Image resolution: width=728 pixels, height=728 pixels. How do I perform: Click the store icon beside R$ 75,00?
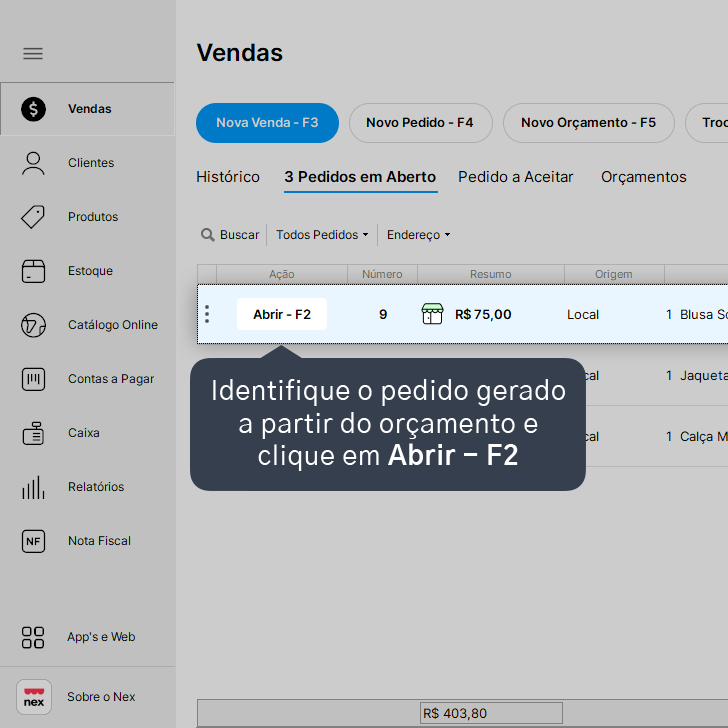click(432, 314)
